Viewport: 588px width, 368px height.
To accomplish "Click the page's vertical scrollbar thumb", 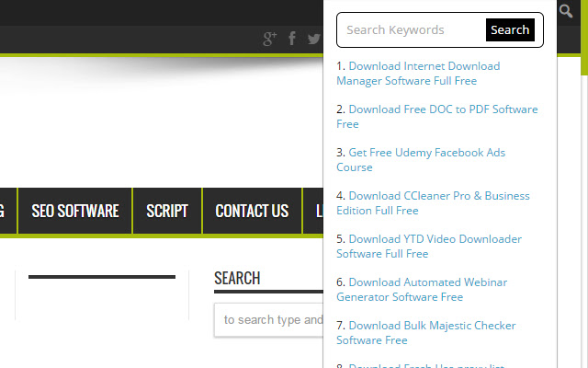I will click(584, 38).
